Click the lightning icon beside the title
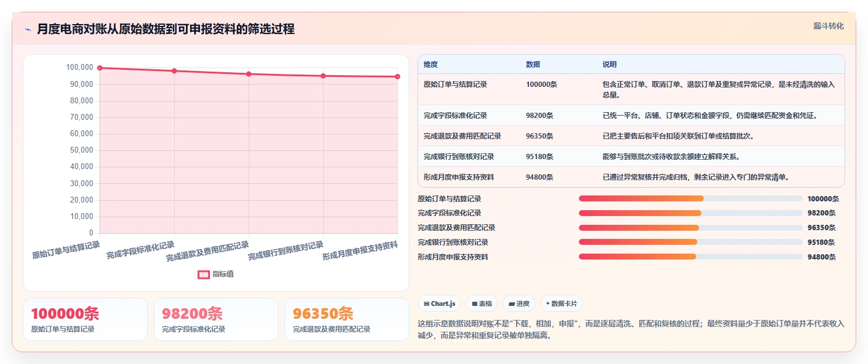 (28, 29)
